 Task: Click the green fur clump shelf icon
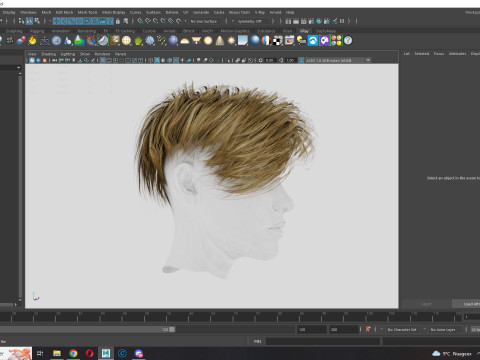(x=138, y=41)
